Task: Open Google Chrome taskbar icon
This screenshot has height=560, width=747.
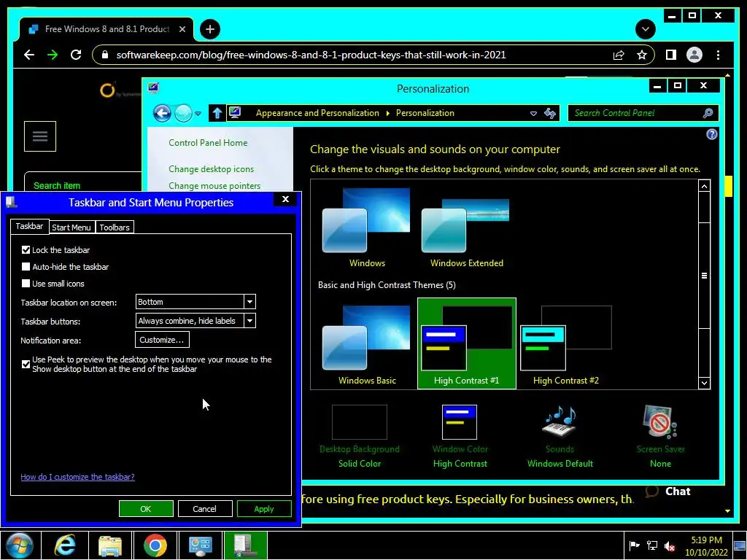Action: click(x=155, y=545)
